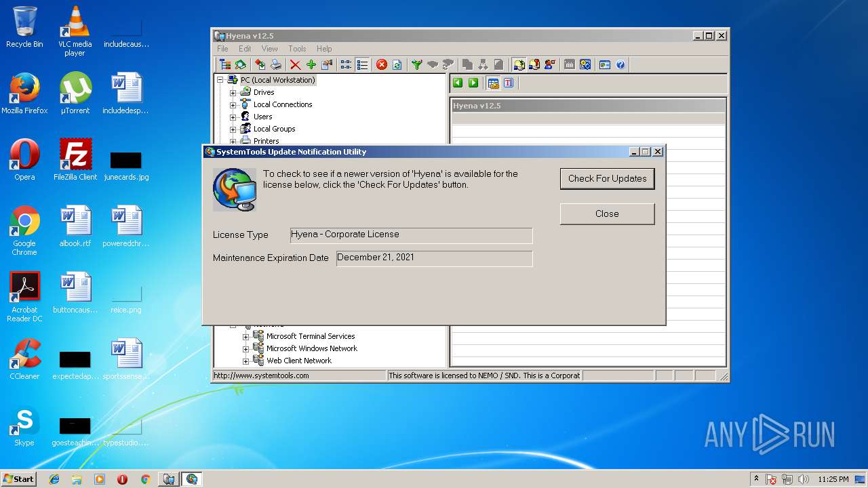Image resolution: width=868 pixels, height=488 pixels.
Task: Click the Close button in update dialog
Action: (x=607, y=213)
